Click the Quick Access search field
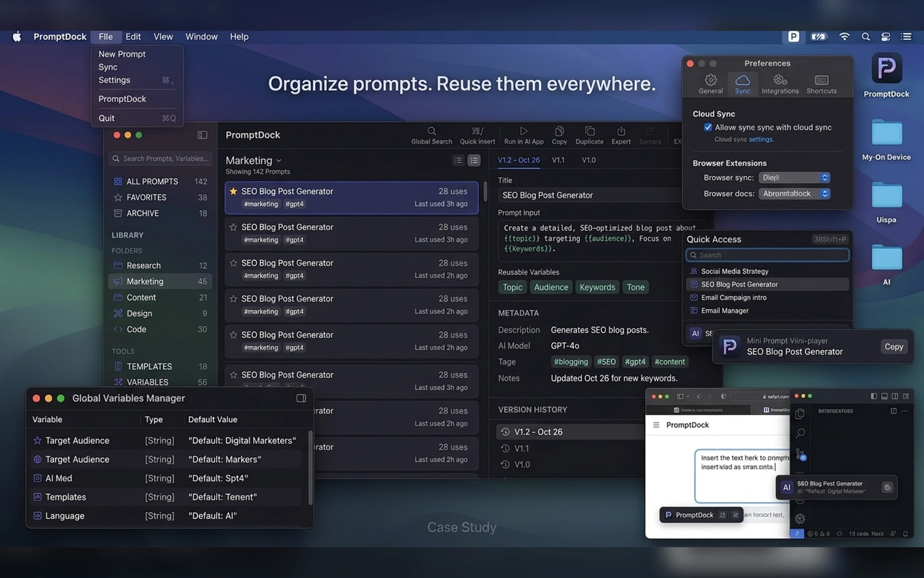The height and width of the screenshot is (578, 924). pos(767,255)
